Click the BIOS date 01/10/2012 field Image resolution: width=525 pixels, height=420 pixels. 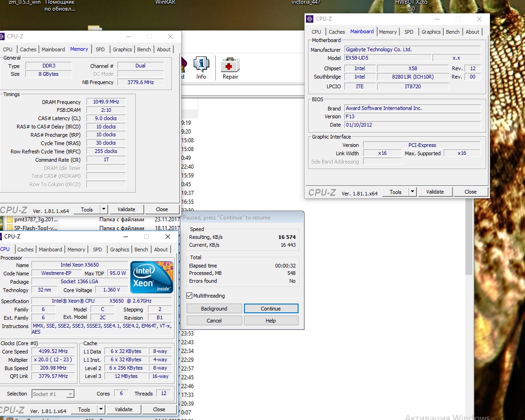413,125
